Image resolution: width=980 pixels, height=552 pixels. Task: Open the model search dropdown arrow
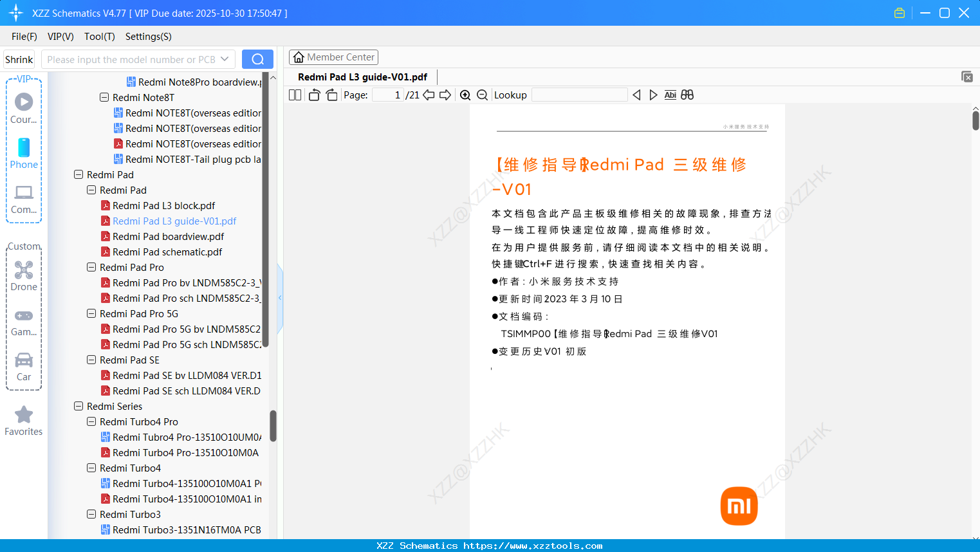(225, 59)
